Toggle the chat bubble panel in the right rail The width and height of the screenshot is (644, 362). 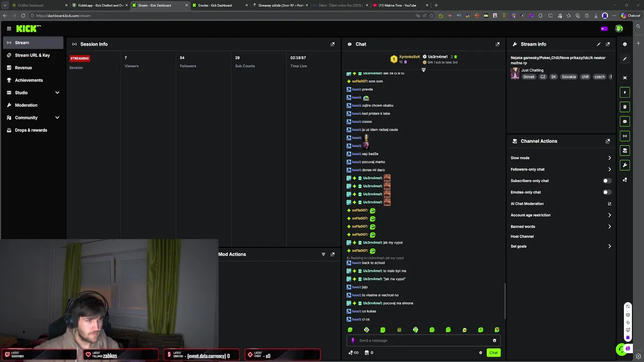pyautogui.click(x=625, y=121)
